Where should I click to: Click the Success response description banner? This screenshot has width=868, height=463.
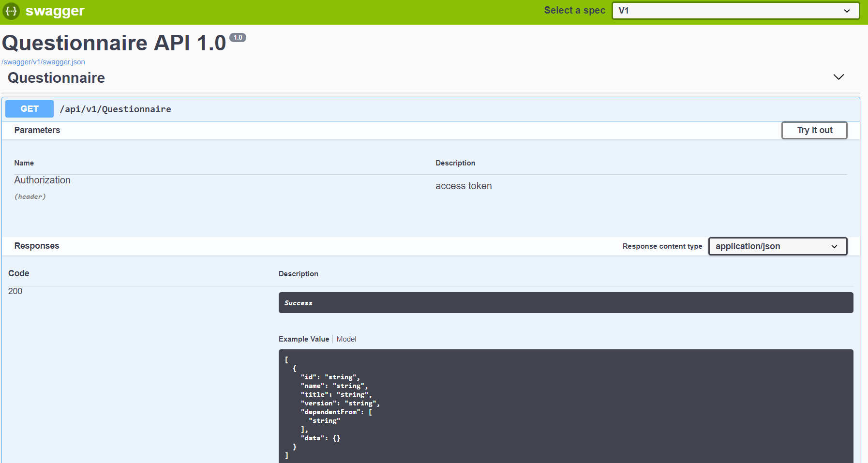tap(566, 302)
